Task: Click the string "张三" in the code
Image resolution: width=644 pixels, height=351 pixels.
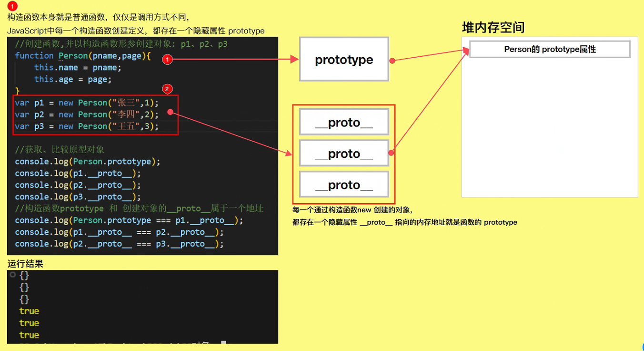Action: pyautogui.click(x=126, y=103)
